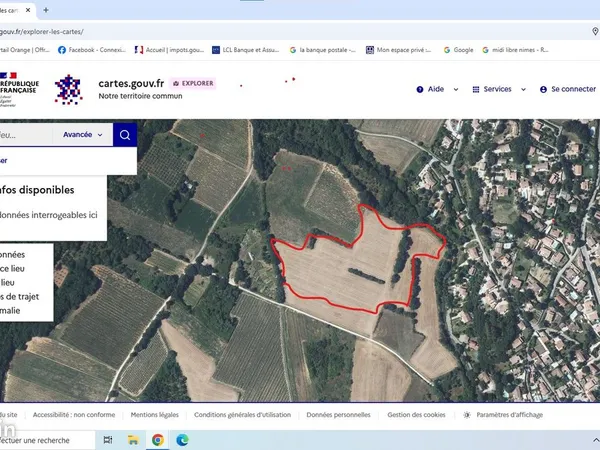Screen dimensions: 600x450
Task: Select the 'anomalie' context menu entry
Action: (10, 310)
